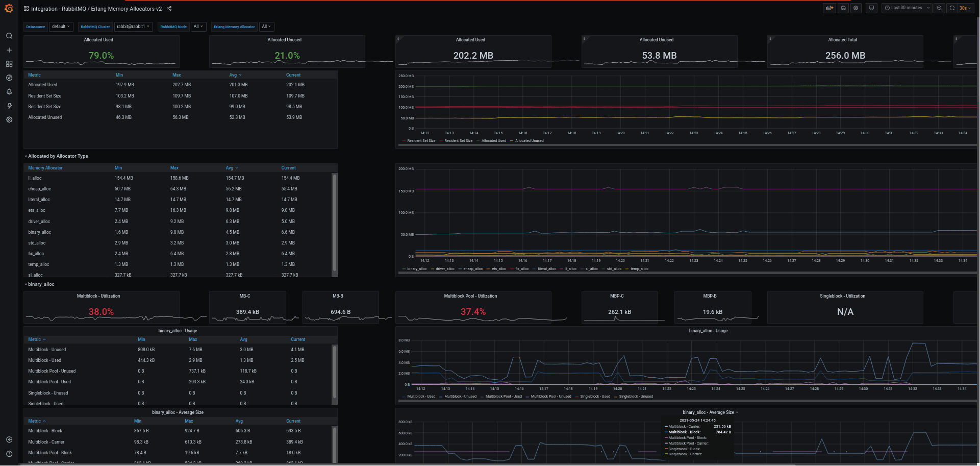Save the dashboard using the disk icon
Screen dimensions: 980x466
pos(843,8)
